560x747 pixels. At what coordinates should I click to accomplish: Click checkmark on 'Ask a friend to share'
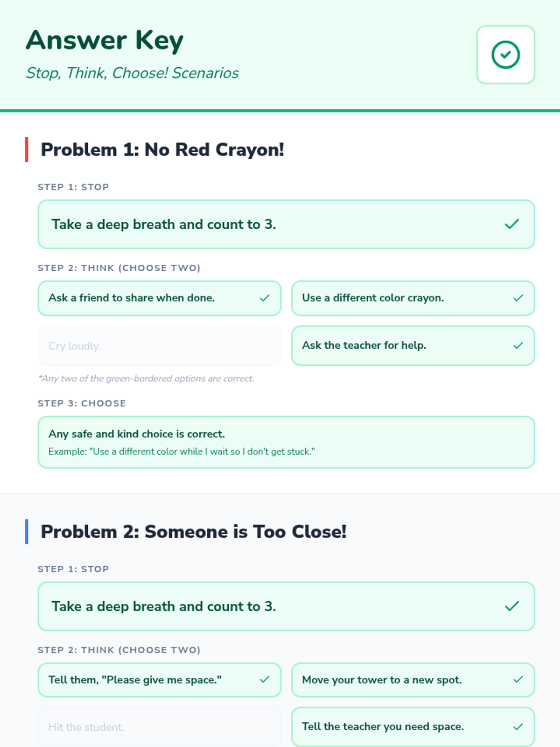tap(265, 298)
